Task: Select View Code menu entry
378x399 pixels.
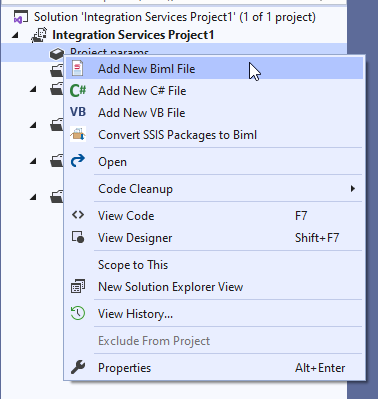Action: click(x=214, y=215)
